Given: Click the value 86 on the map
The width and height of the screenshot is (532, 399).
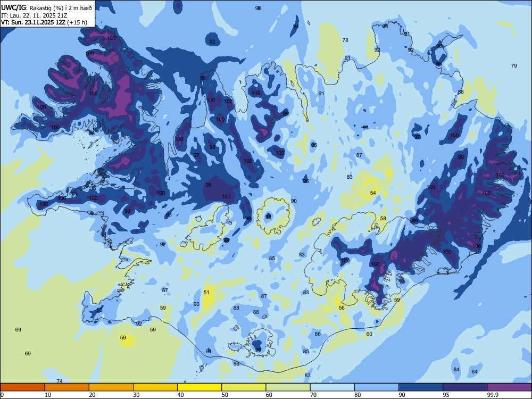Looking at the screenshot, I should [x=318, y=334].
